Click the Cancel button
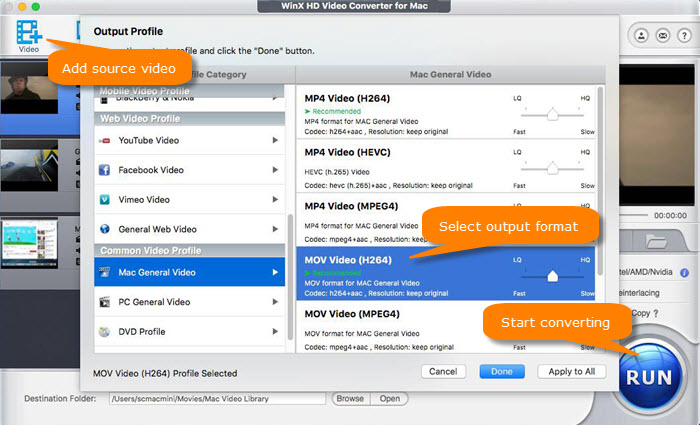Screen dimensions: 700x425 pyautogui.click(x=443, y=371)
